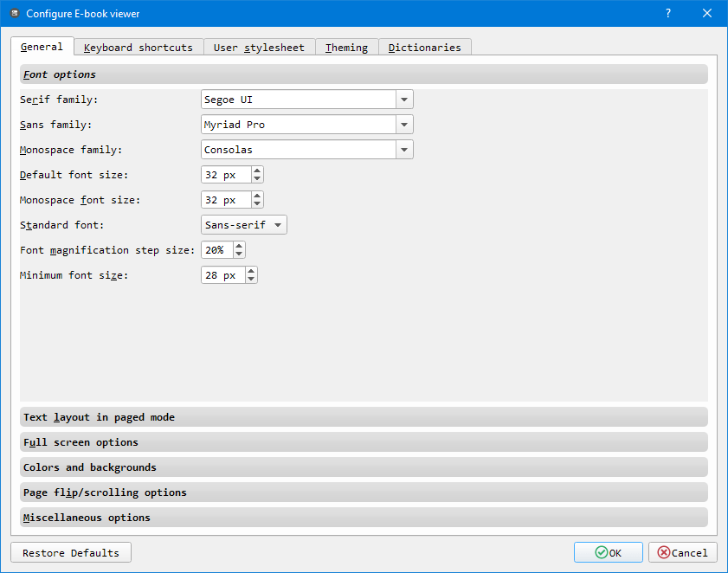
Task: Open the Dictionaries tab
Action: pyautogui.click(x=425, y=47)
